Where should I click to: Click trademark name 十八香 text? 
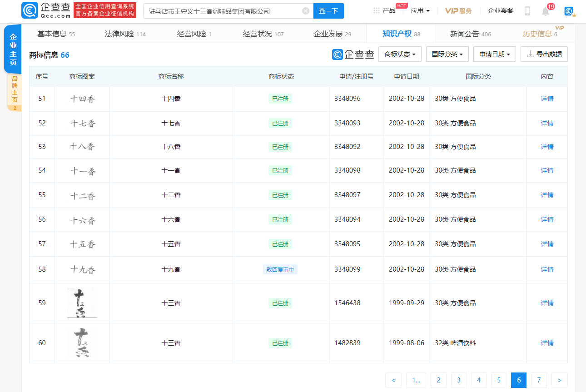coord(171,147)
